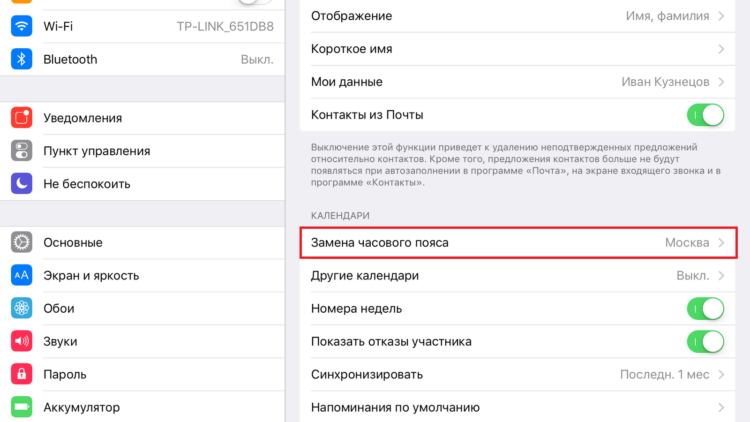Click the Звуки speaker icon
Screen dimensions: 750x422
click(x=22, y=341)
